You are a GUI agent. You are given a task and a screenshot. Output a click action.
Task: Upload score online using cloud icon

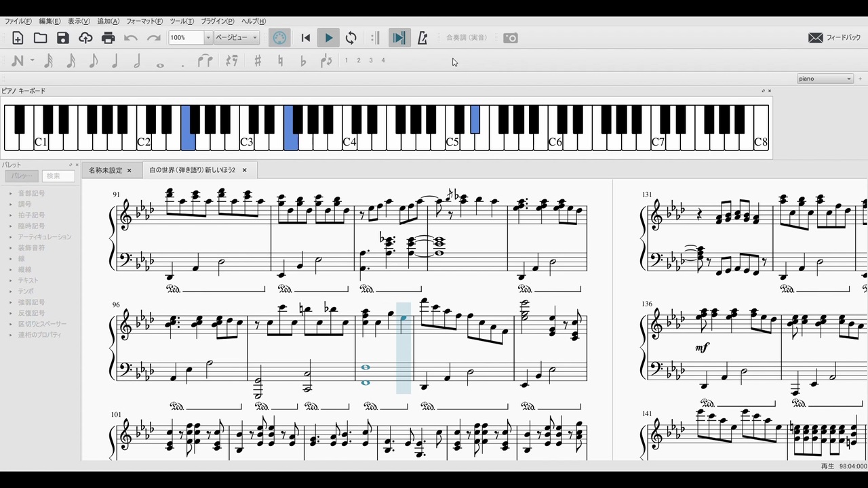85,38
